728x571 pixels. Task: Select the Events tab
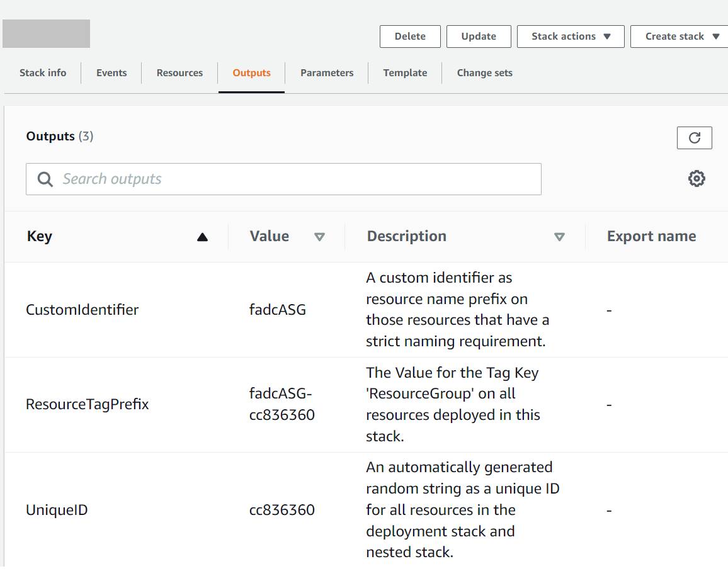click(x=111, y=72)
